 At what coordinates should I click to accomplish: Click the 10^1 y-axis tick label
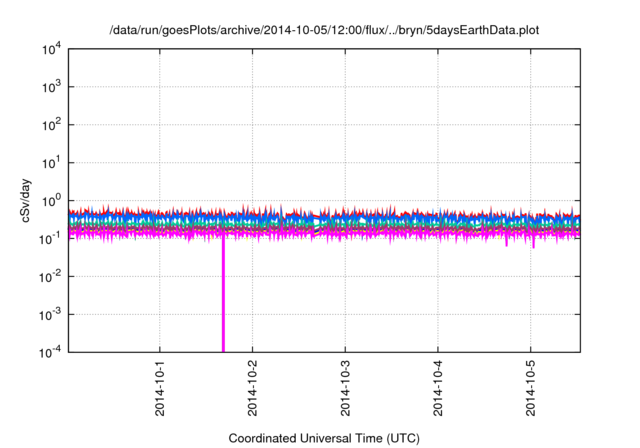(x=52, y=163)
